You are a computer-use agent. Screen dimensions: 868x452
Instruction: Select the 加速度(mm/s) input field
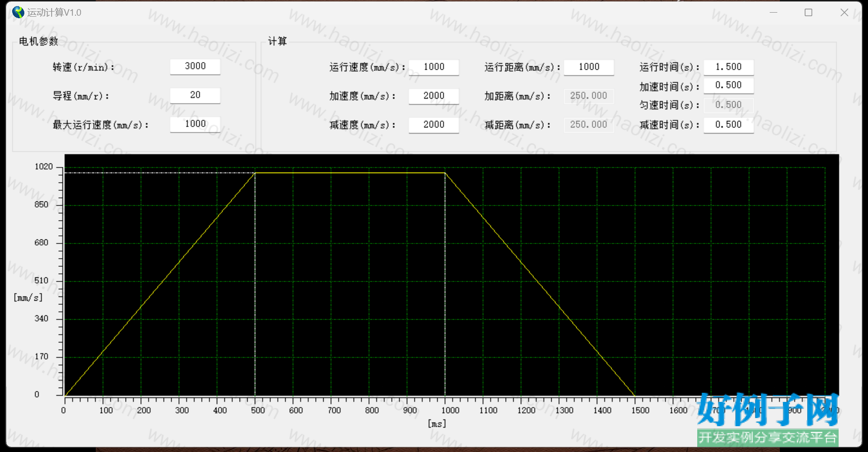point(434,96)
